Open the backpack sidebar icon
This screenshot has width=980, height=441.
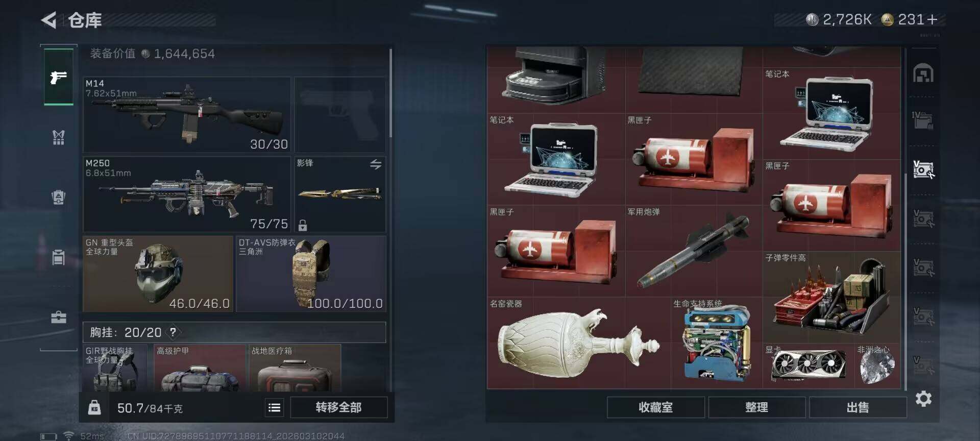pos(59,197)
